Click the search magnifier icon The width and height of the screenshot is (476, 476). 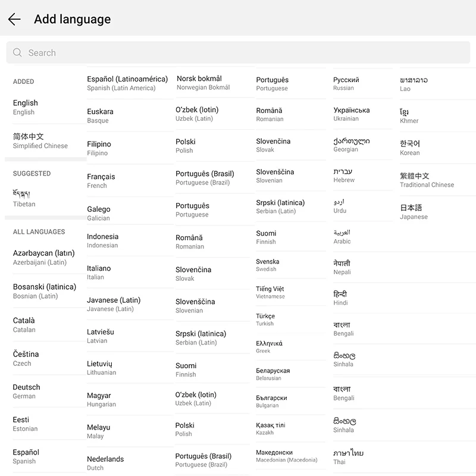tap(17, 52)
